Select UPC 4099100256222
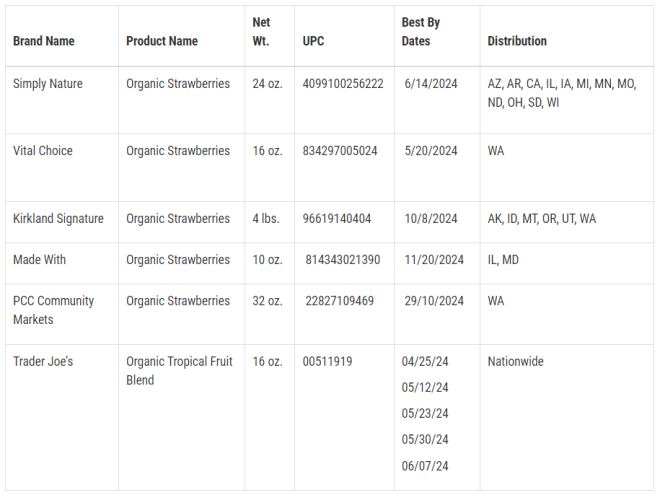 tap(343, 84)
